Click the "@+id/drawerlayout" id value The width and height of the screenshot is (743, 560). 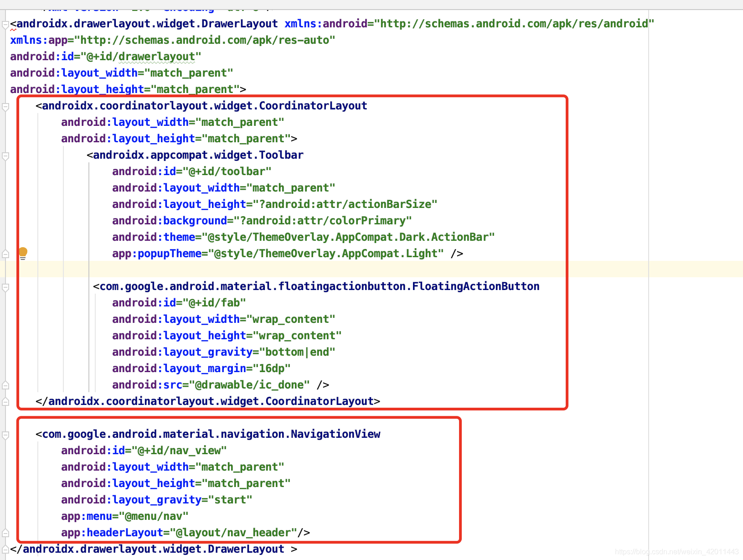pos(141,57)
